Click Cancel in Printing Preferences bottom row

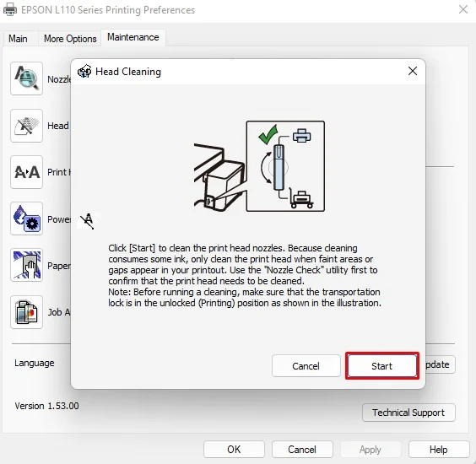302,450
